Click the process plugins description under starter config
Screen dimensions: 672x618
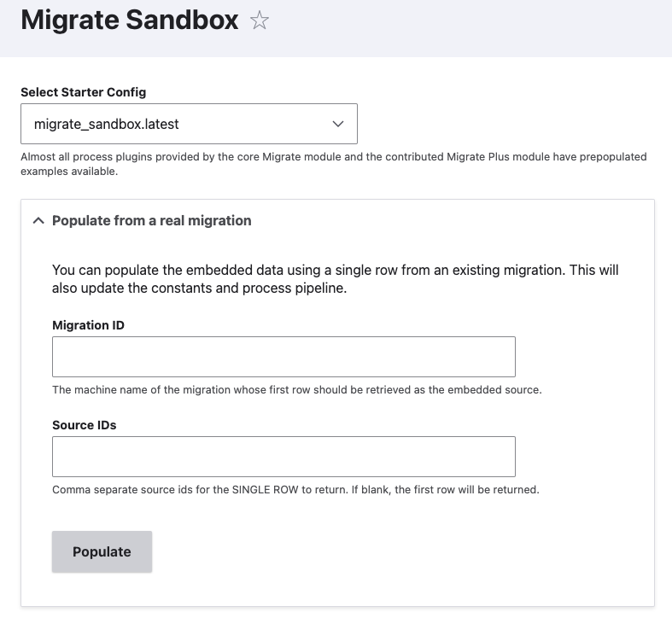[x=333, y=164]
